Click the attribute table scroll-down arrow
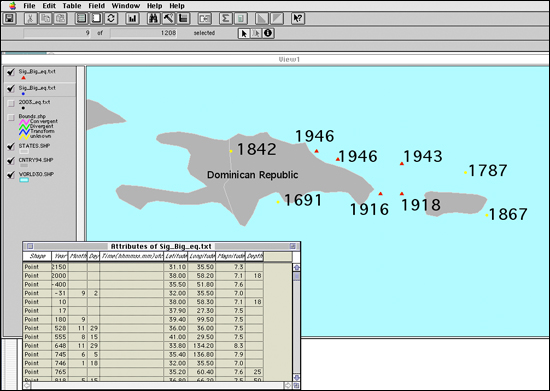Image resolution: width=550 pixels, height=391 pixels. click(x=296, y=377)
